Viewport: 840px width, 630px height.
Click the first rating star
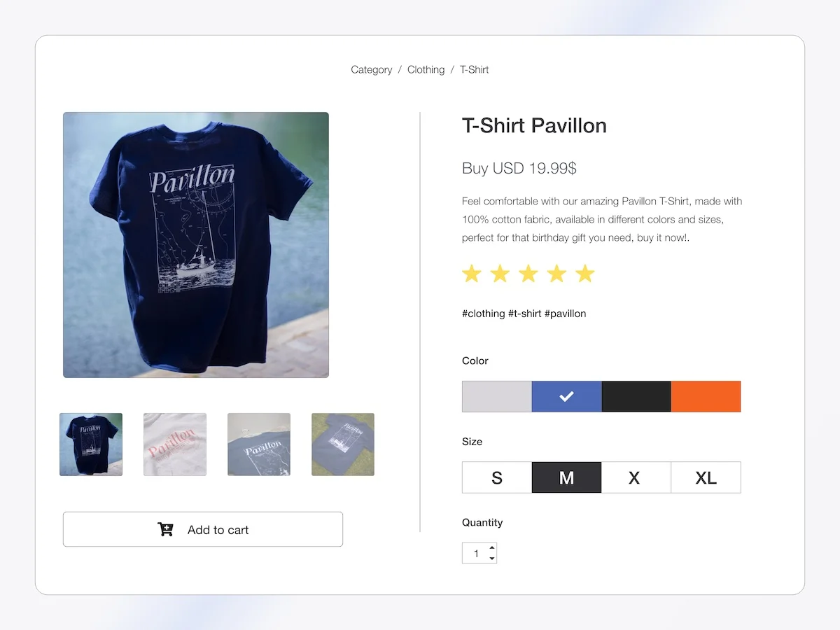pos(472,274)
